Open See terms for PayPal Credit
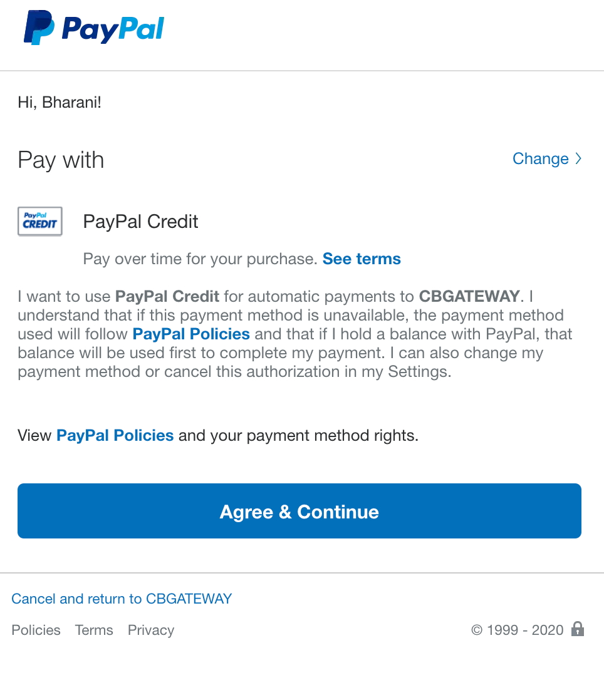 [x=362, y=259]
